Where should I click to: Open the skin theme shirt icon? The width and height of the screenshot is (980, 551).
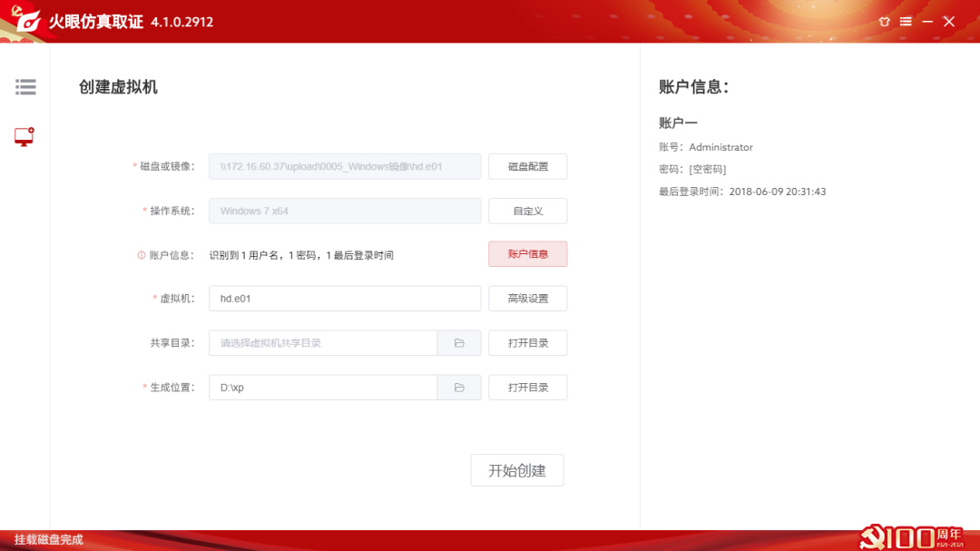(x=884, y=22)
